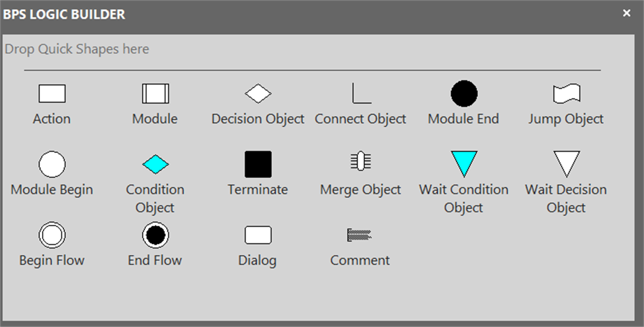
Task: Select the cyan Condition Object diamond
Action: [x=155, y=164]
